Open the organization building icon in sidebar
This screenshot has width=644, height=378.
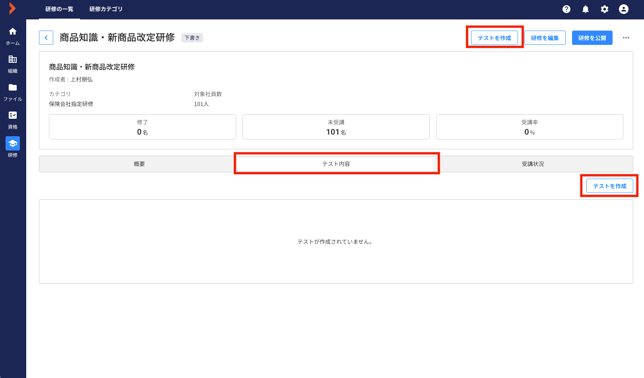coord(13,60)
